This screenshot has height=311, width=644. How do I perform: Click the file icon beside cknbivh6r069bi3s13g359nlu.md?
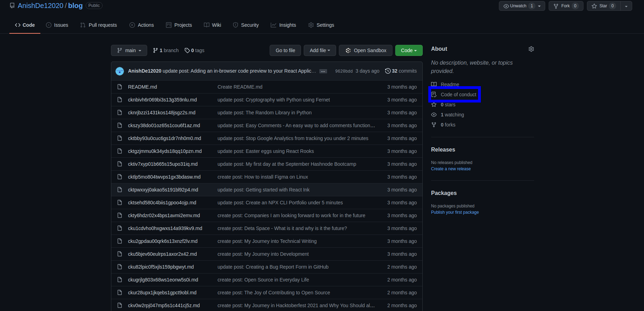120,100
